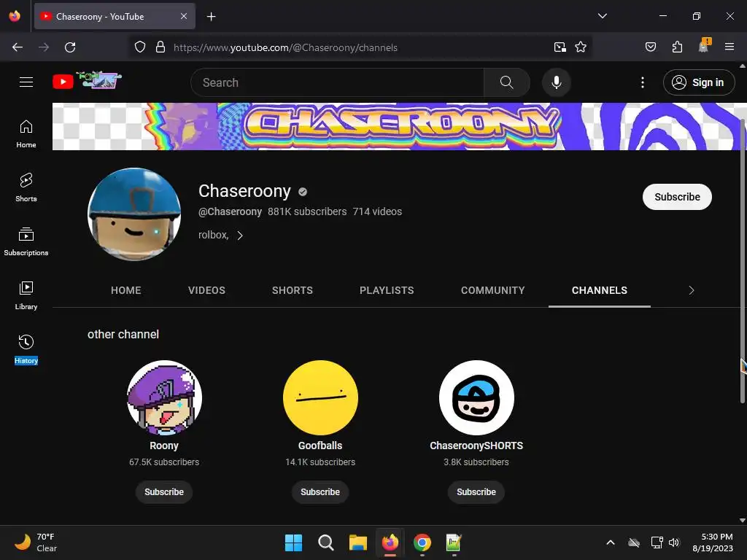Click the Firefox address bar URL
Image resolution: width=747 pixels, height=560 pixels.
(x=285, y=47)
